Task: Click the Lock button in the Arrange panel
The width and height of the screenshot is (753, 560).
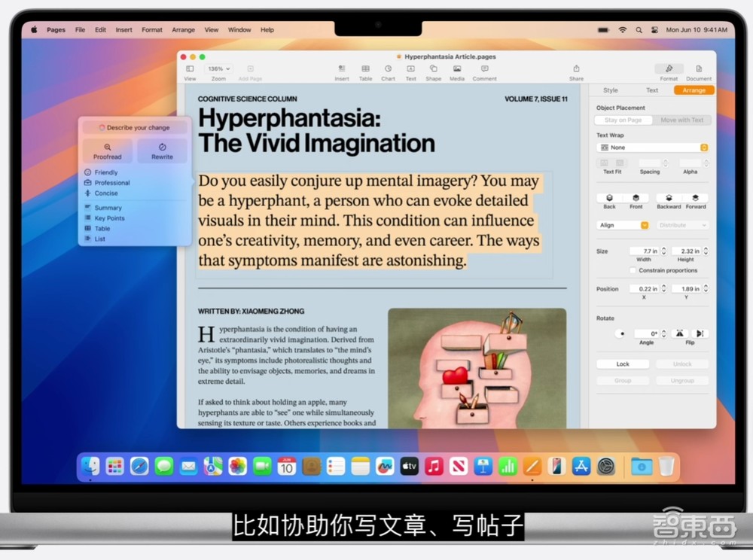Action: 623,364
